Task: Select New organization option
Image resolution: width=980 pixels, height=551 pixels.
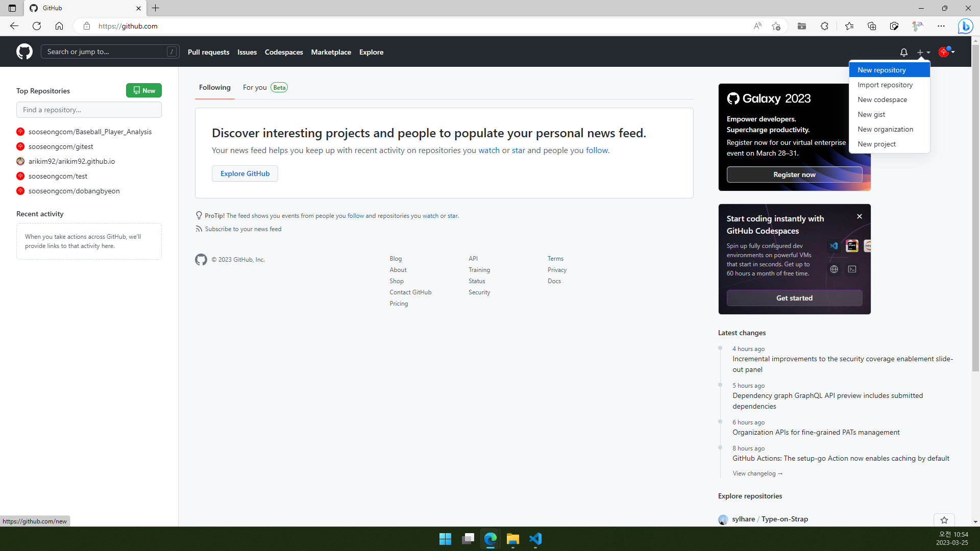Action: tap(886, 129)
